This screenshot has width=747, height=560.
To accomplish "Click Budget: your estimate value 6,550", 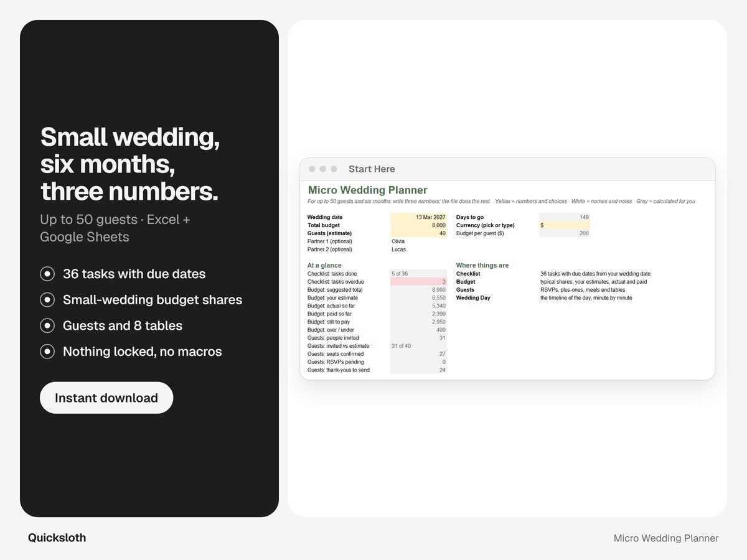I will (418, 298).
